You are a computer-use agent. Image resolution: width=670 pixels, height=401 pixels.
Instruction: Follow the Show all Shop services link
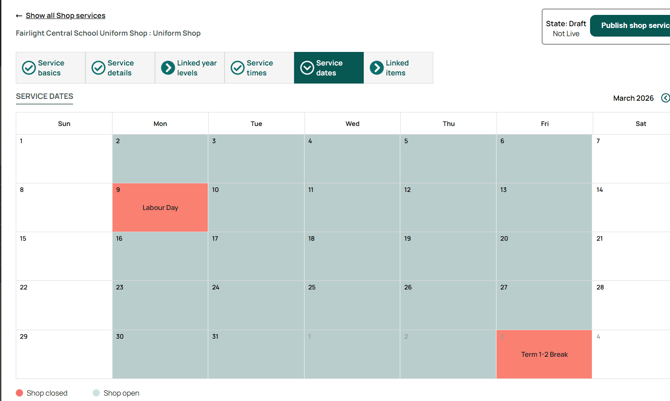pos(65,16)
